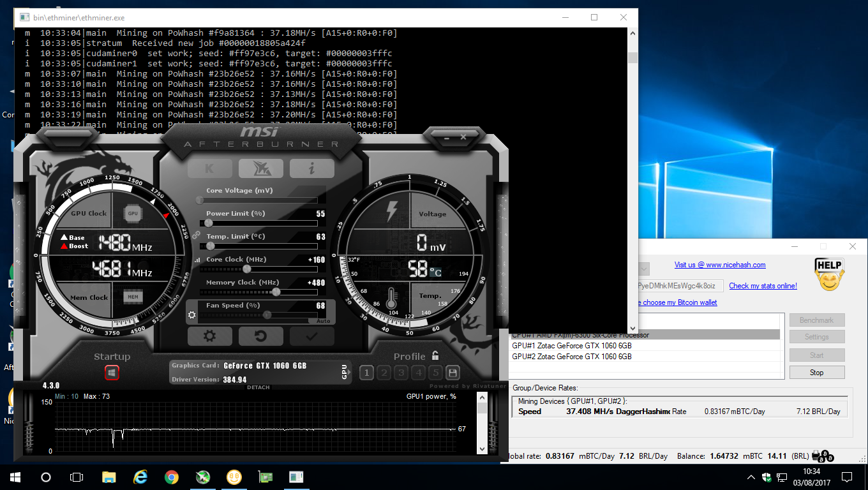
Task: Open Cortana search circle on taskbar
Action: tap(46, 477)
